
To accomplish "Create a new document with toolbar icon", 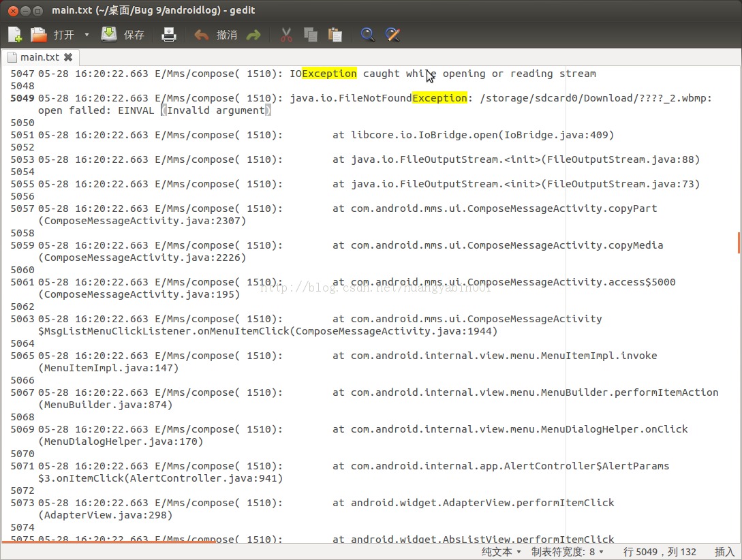I will click(15, 35).
